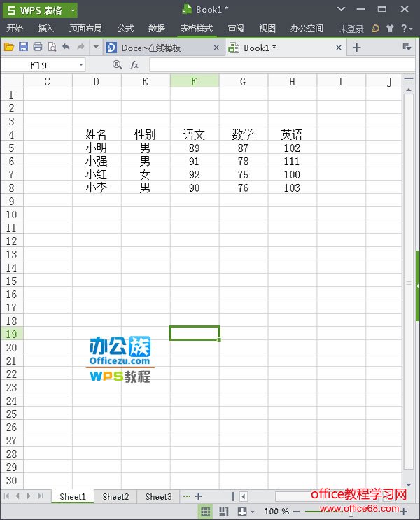The height and width of the screenshot is (520, 420).
Task: Click the cell with value 102
Action: 293,148
